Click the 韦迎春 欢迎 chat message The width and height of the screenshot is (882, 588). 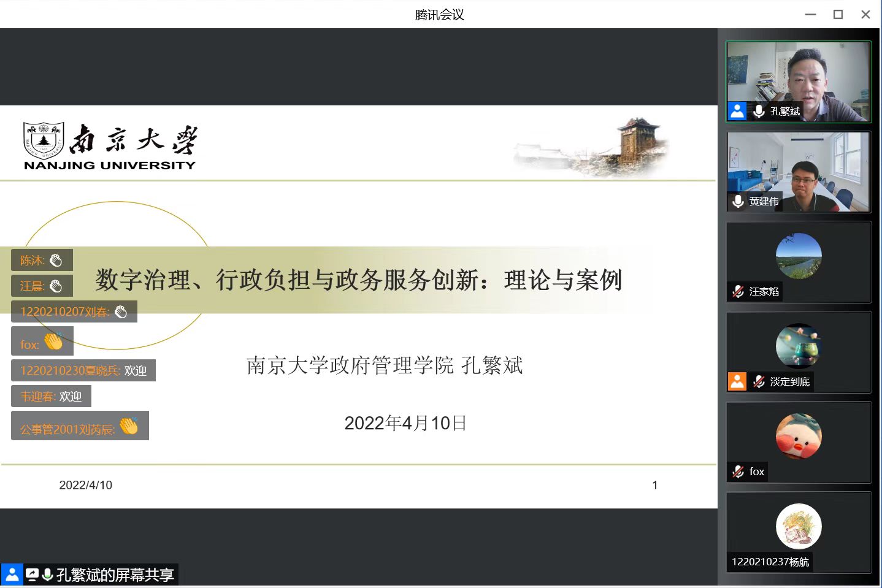point(51,397)
